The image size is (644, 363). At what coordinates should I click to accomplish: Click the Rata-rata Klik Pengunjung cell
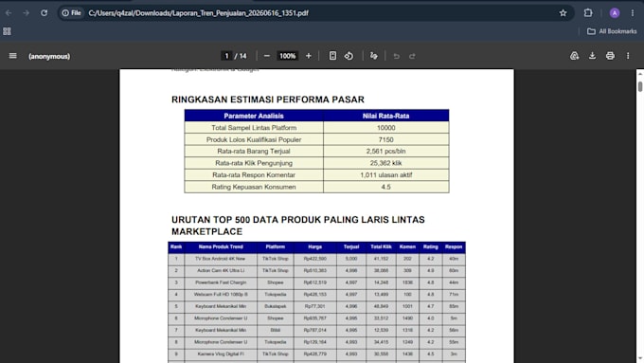tap(254, 163)
